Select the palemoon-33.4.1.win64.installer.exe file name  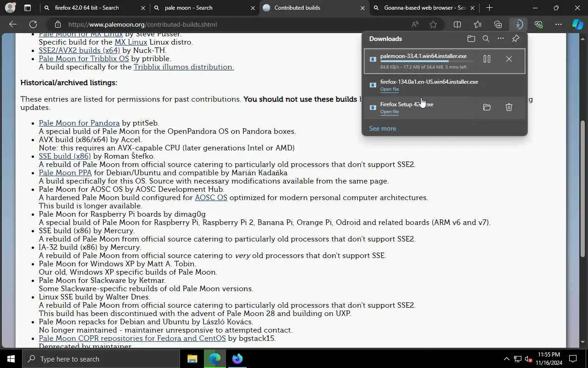423,56
